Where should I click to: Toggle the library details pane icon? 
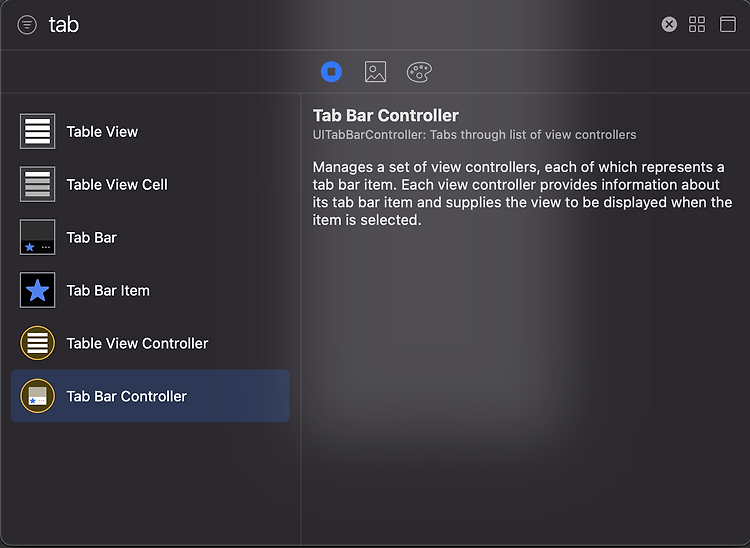[728, 24]
